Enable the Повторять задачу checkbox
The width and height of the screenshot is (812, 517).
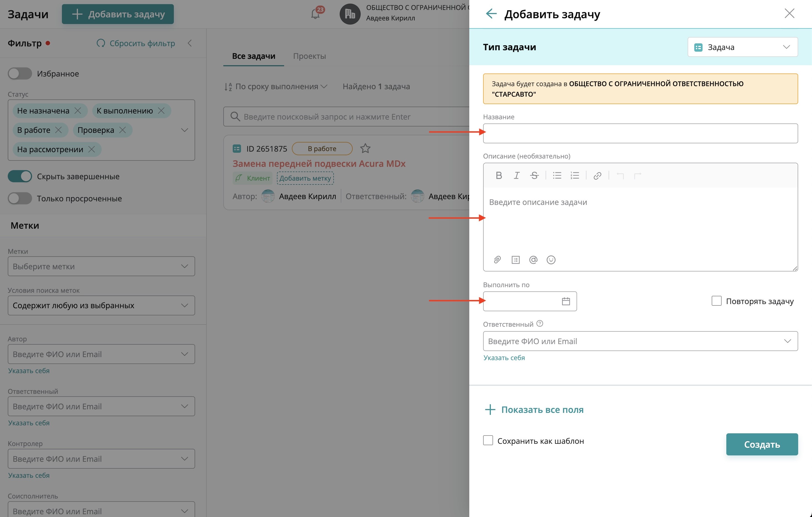(716, 301)
